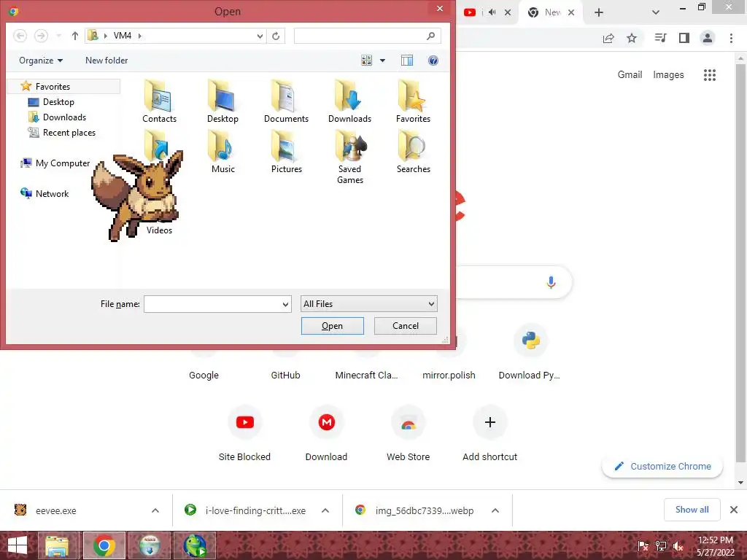Open the Pictures folder

pos(286,152)
